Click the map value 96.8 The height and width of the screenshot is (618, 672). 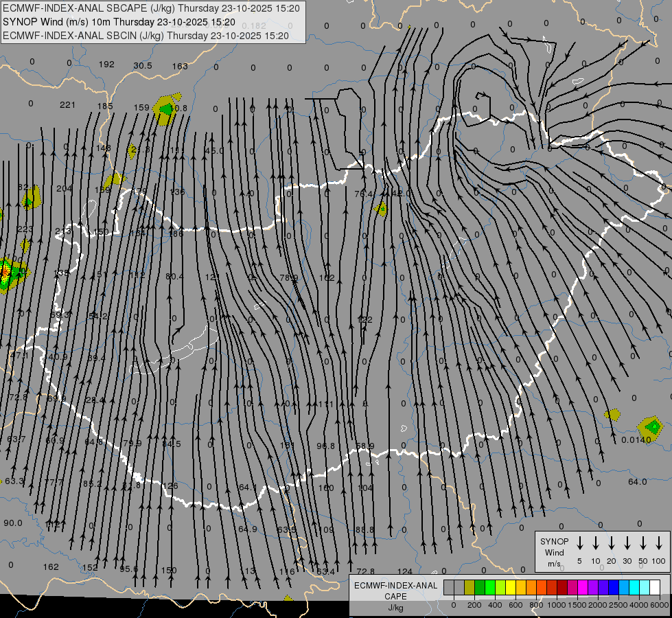point(326,446)
